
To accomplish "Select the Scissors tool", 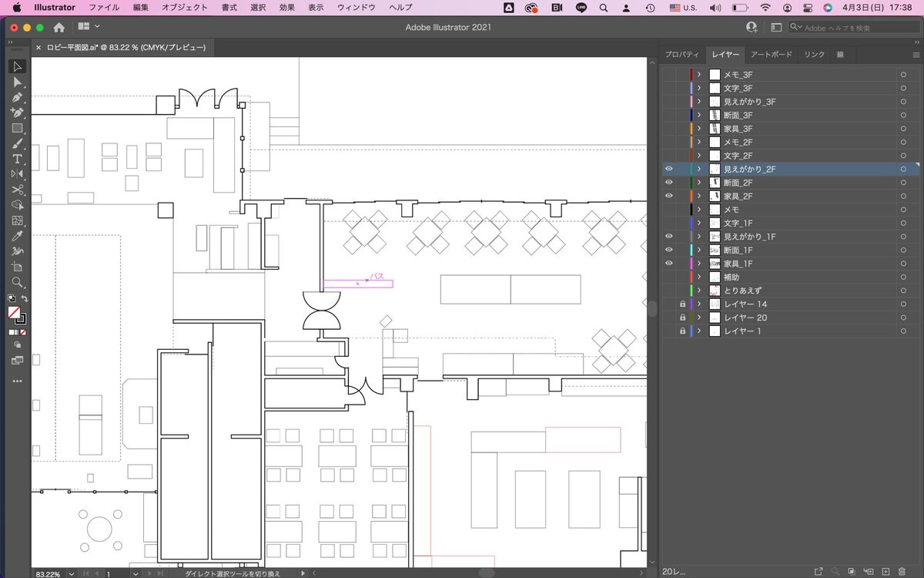I will pos(17,190).
